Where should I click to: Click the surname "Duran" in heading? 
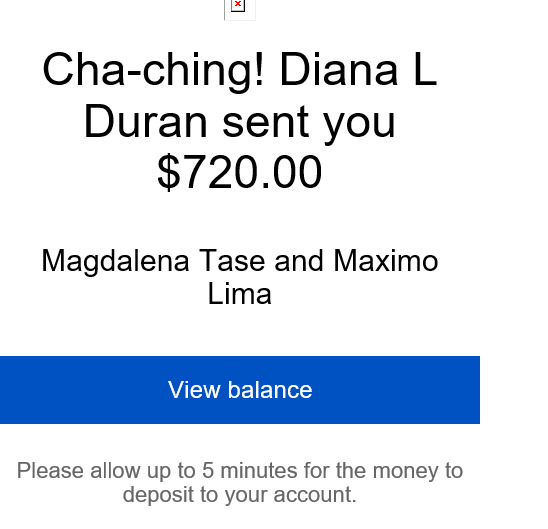pos(146,121)
